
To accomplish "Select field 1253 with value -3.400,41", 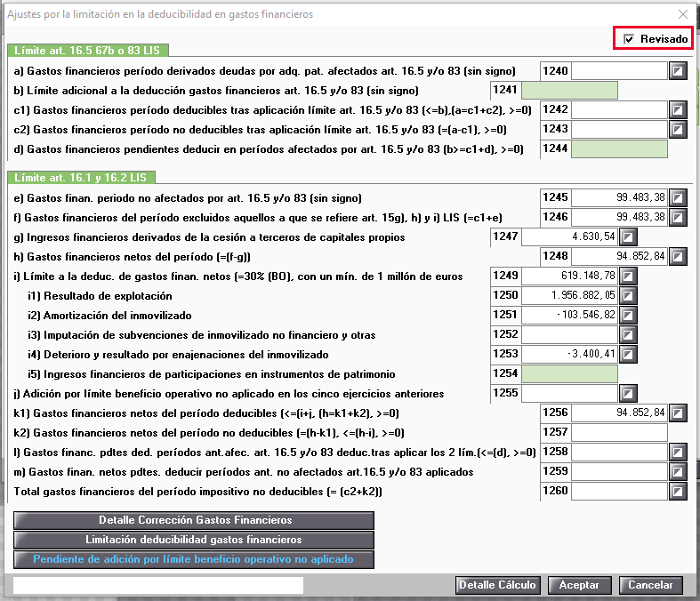I will point(569,354).
